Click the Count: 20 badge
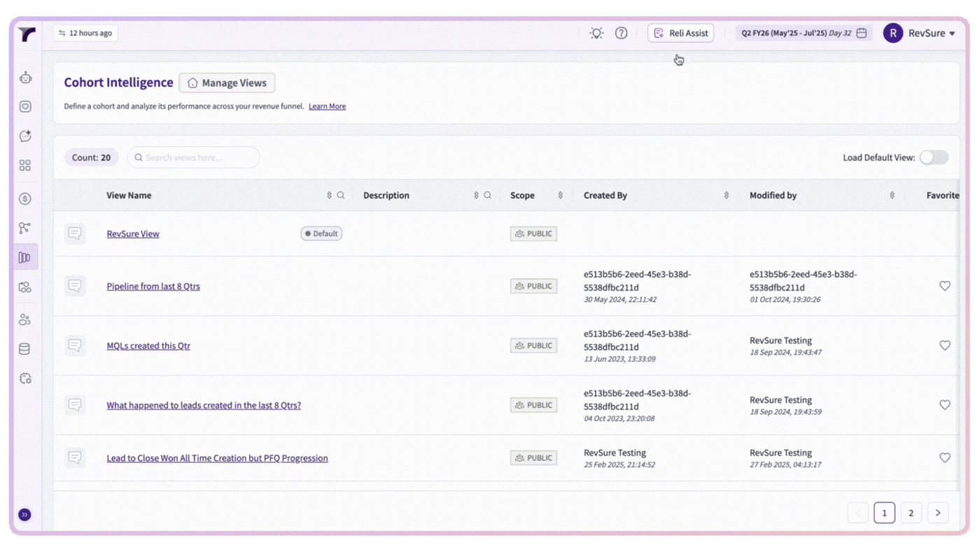This screenshot has height=552, width=980. pos(91,158)
